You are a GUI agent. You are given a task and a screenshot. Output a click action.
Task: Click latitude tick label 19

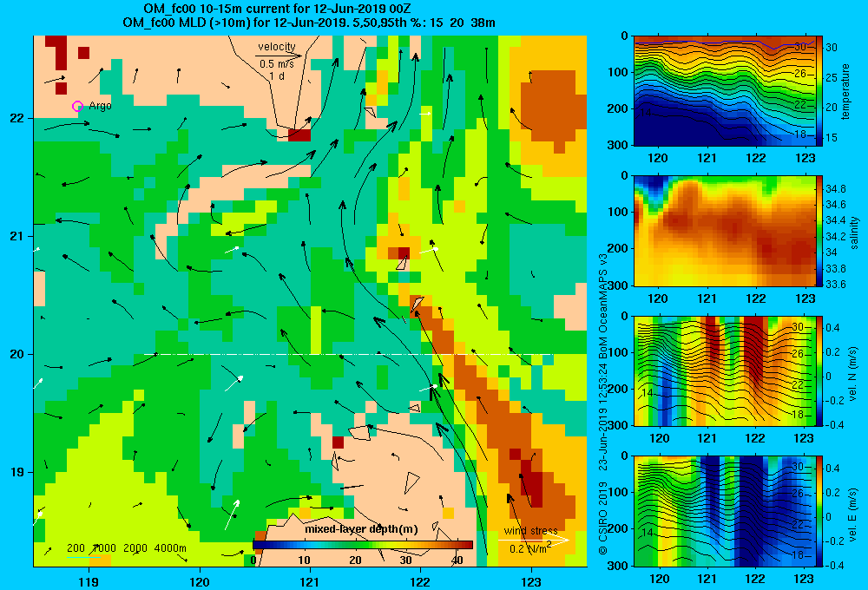[17, 472]
